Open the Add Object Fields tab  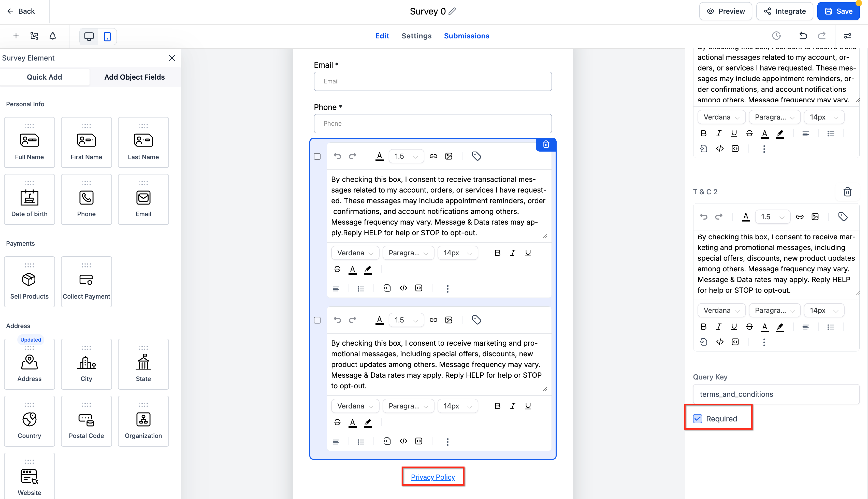(x=134, y=77)
